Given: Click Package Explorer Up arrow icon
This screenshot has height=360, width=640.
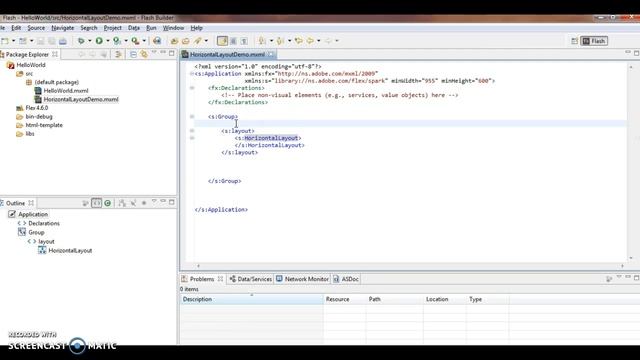Looking at the screenshot, I should 104,54.
